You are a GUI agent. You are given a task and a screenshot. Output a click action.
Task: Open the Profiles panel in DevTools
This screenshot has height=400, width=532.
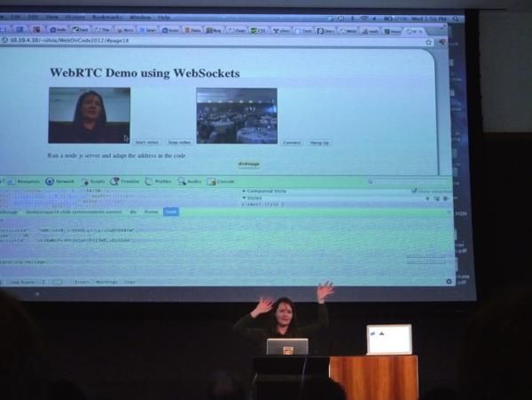click(159, 182)
